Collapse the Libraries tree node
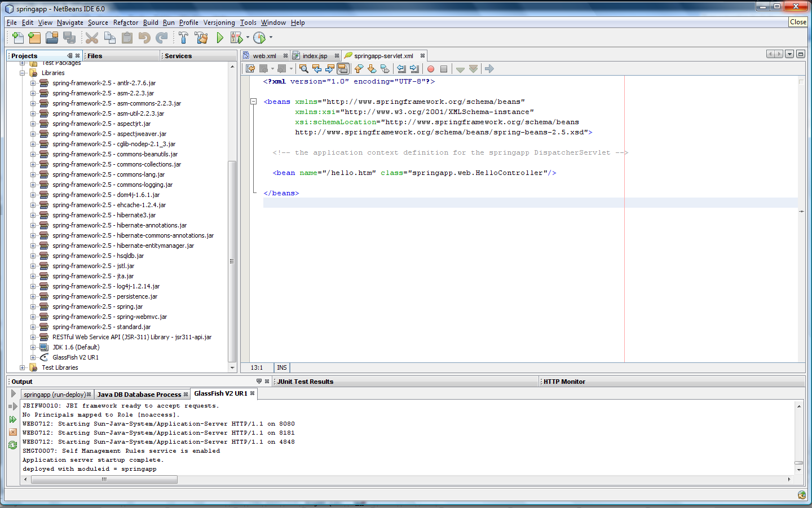Screen dimensions: 812x508 tap(23, 73)
